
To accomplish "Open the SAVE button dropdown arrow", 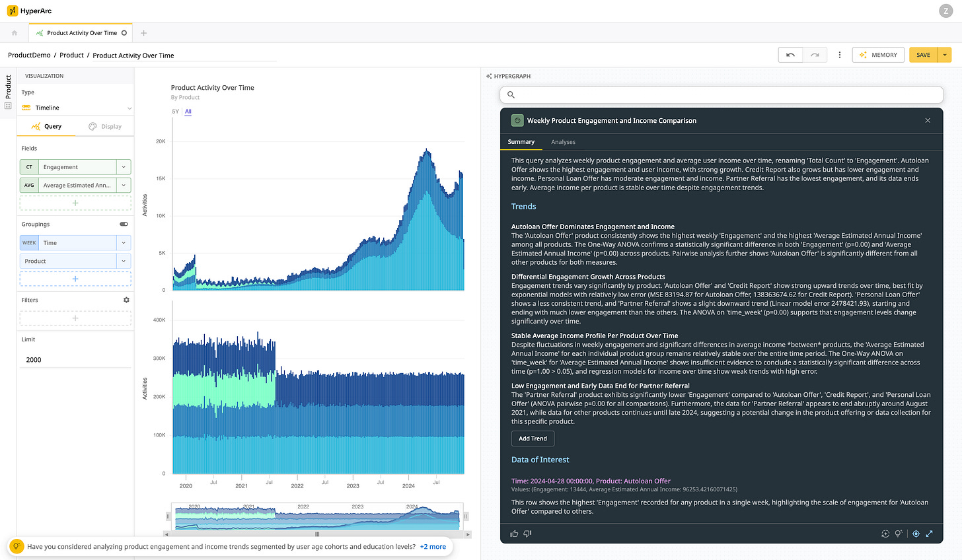I will tap(945, 55).
